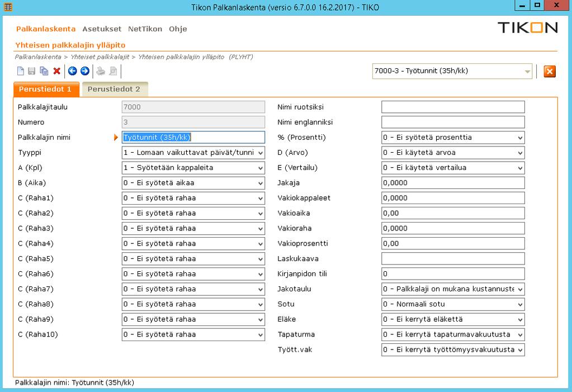This screenshot has width=572, height=392.
Task: Click the Nimi englanniksi input field
Action: [453, 122]
